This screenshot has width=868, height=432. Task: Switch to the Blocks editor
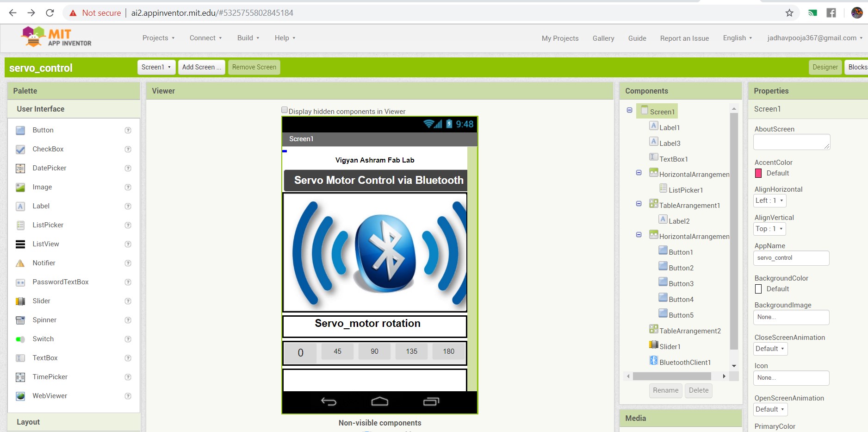(857, 67)
